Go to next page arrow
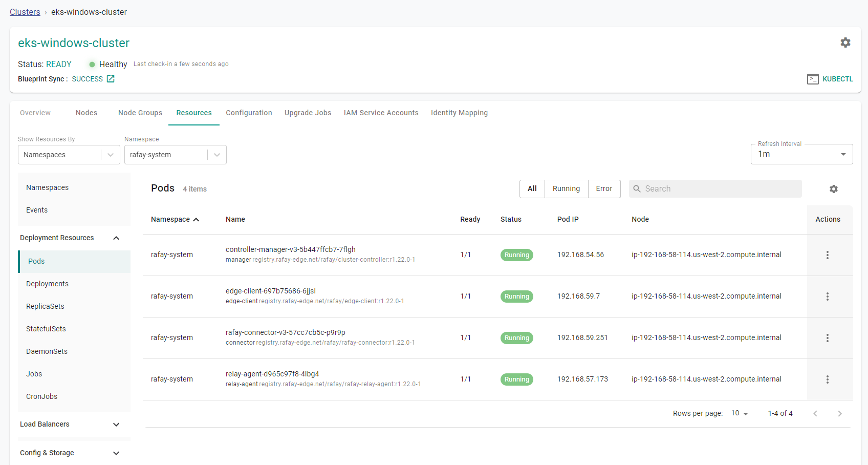The image size is (868, 465). [x=840, y=413]
